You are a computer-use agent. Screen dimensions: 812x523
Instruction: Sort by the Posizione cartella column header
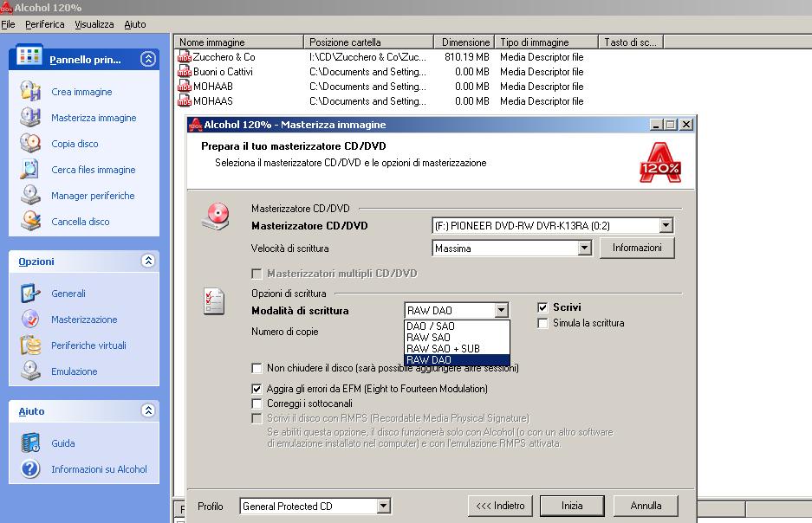coord(368,42)
